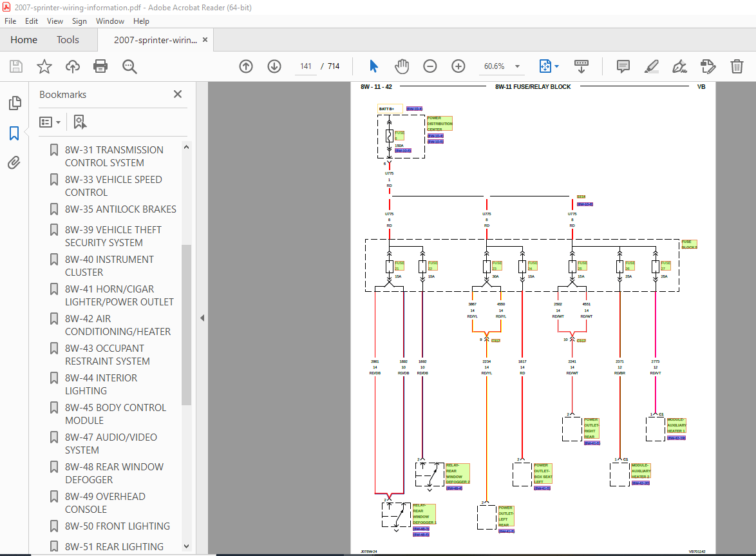Image resolution: width=756 pixels, height=556 pixels.
Task: Select the Highlight text tool
Action: click(651, 66)
